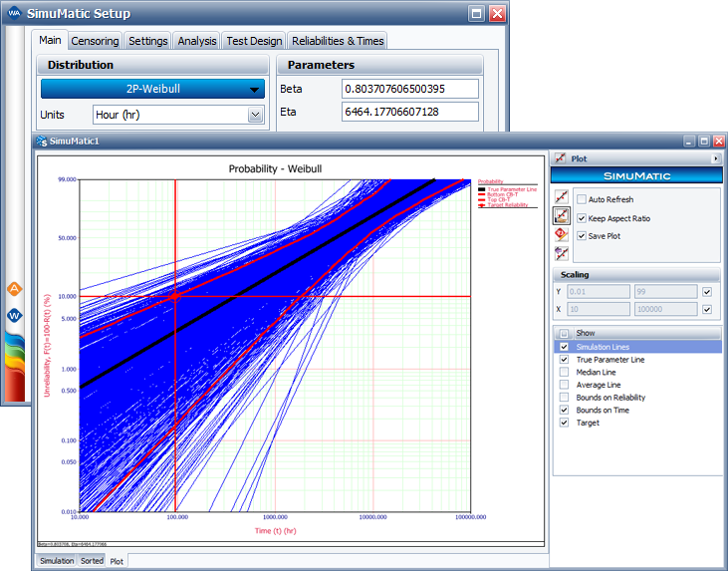The image size is (728, 571).
Task: Click the Beta parameter input field
Action: [x=409, y=89]
